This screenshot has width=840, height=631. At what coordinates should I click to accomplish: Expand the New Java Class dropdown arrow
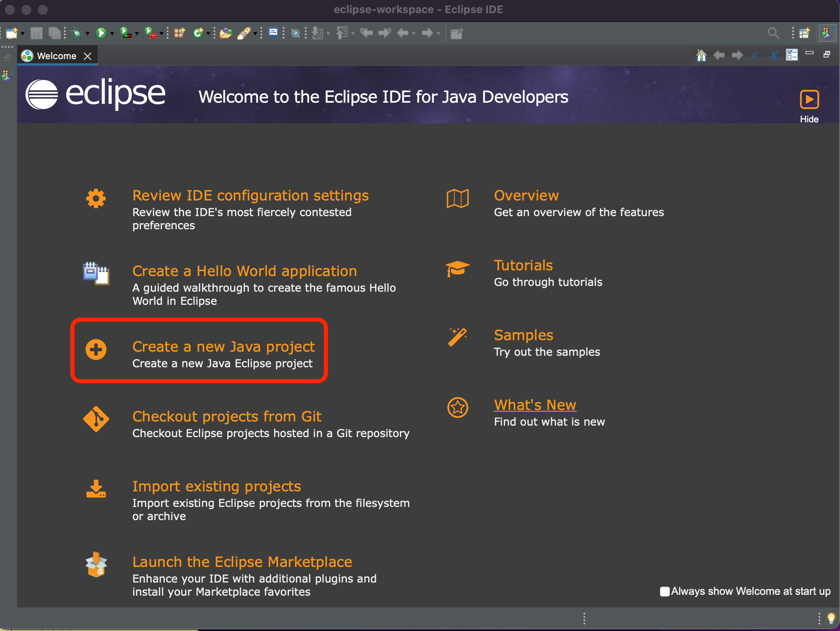point(208,34)
